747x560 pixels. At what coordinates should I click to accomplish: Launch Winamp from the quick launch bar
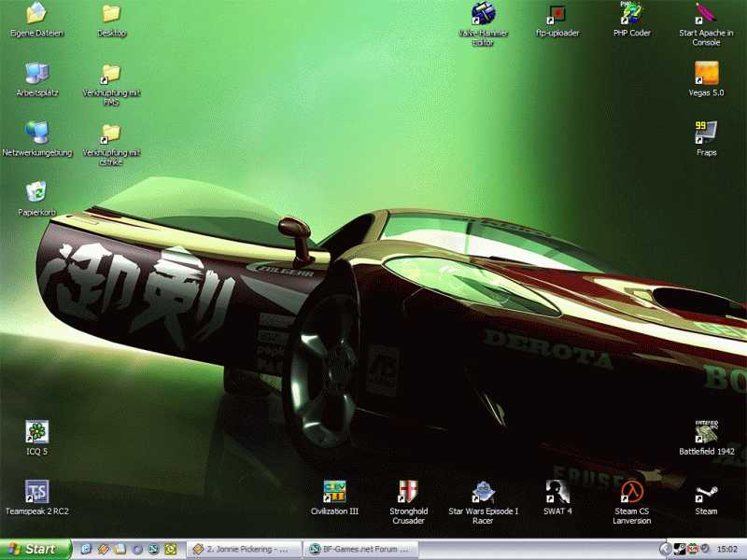pyautogui.click(x=104, y=549)
